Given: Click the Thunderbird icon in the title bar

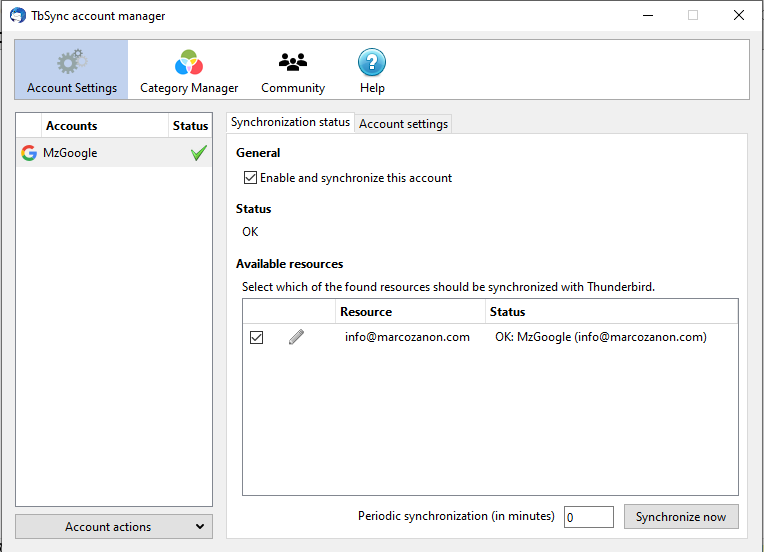Looking at the screenshot, I should point(18,15).
